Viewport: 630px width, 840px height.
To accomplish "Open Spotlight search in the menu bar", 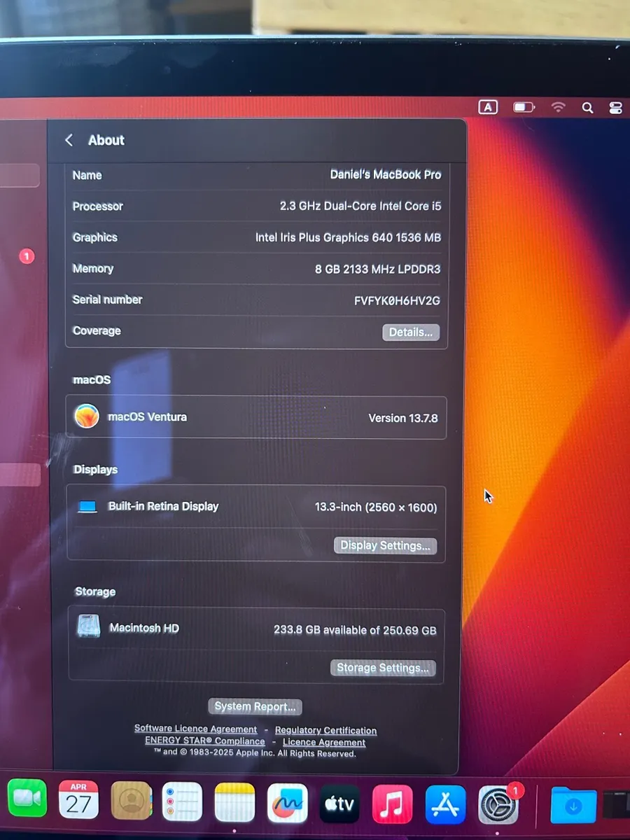I will (x=587, y=107).
